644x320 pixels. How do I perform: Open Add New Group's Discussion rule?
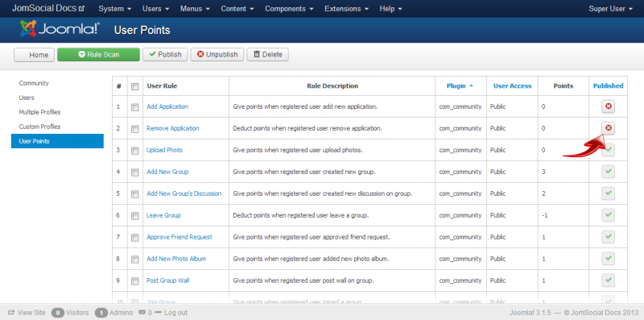(x=184, y=193)
